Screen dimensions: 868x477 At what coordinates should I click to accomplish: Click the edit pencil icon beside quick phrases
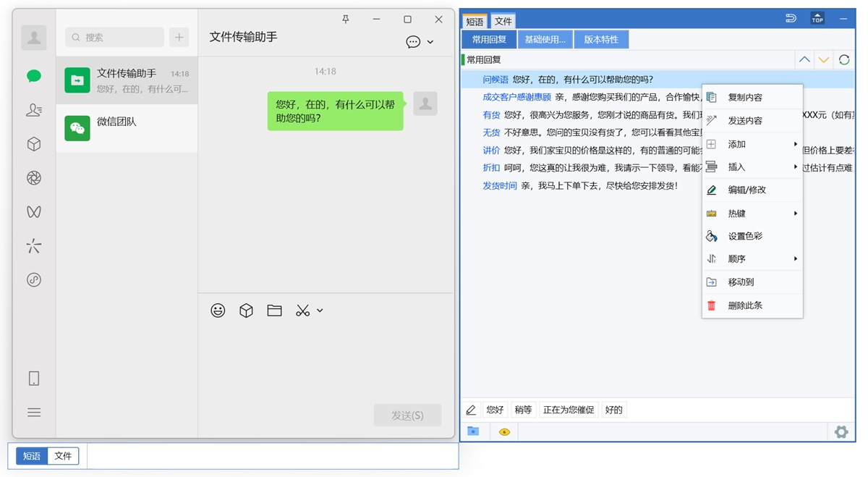472,409
